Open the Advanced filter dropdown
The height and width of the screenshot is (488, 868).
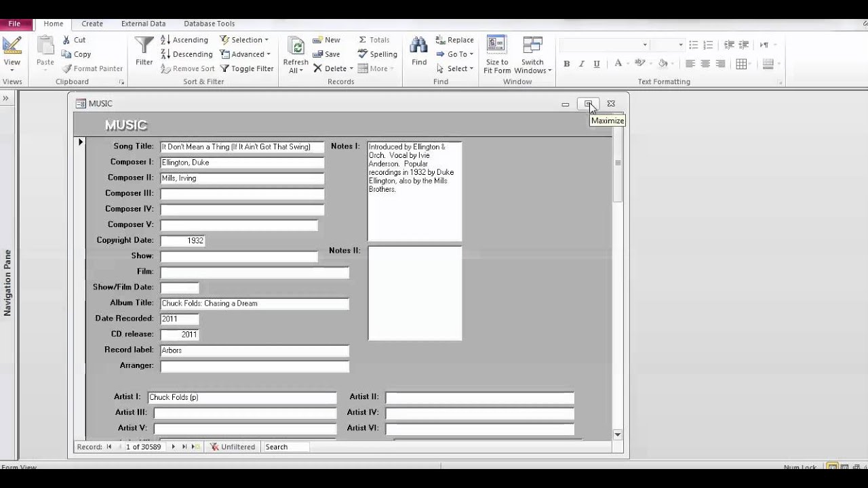point(245,54)
